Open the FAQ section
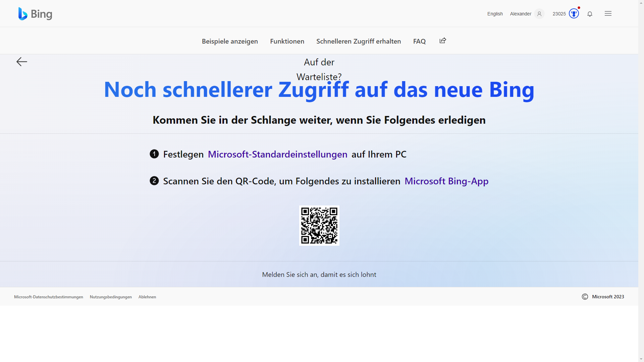The image size is (644, 362). point(419,41)
